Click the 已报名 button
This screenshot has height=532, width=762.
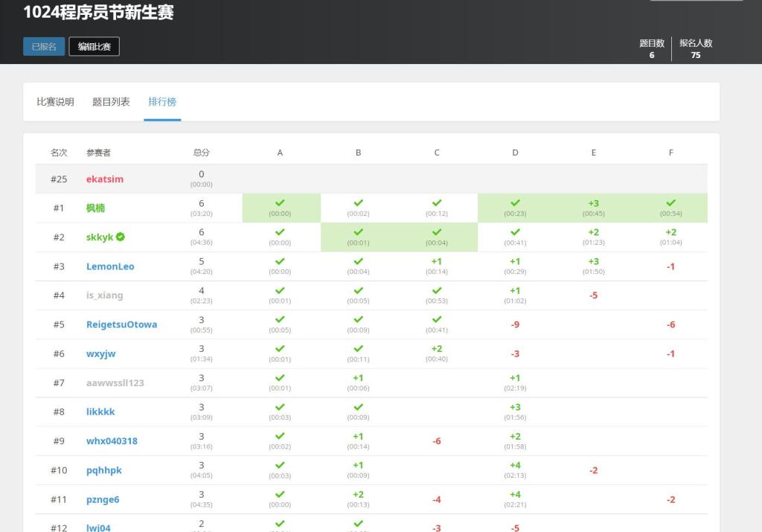(x=44, y=47)
